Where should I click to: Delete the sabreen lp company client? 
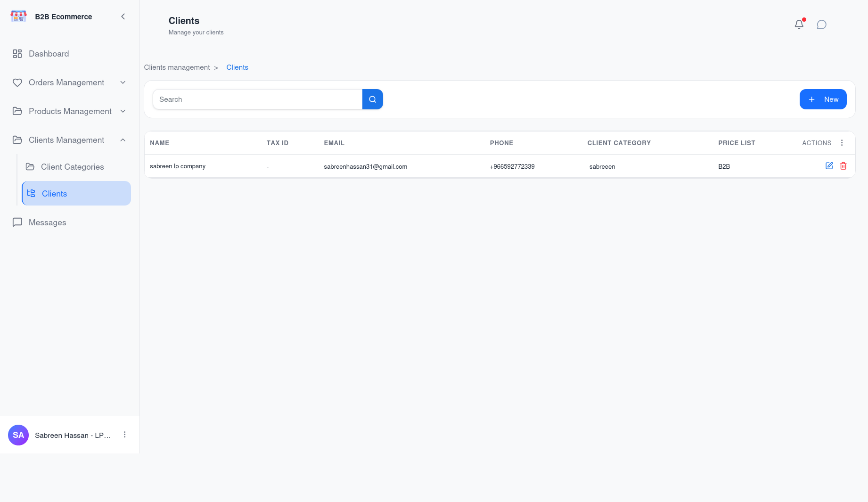click(843, 166)
